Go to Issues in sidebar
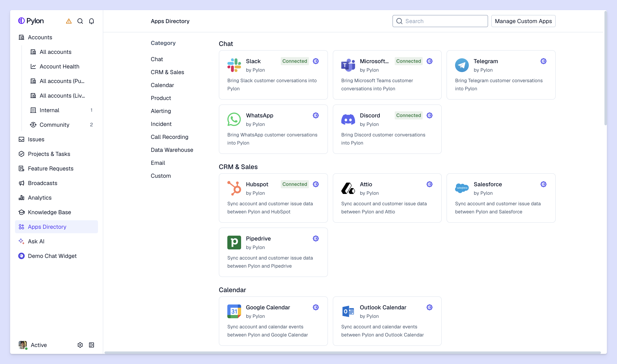This screenshot has height=364, width=617. (x=56, y=139)
